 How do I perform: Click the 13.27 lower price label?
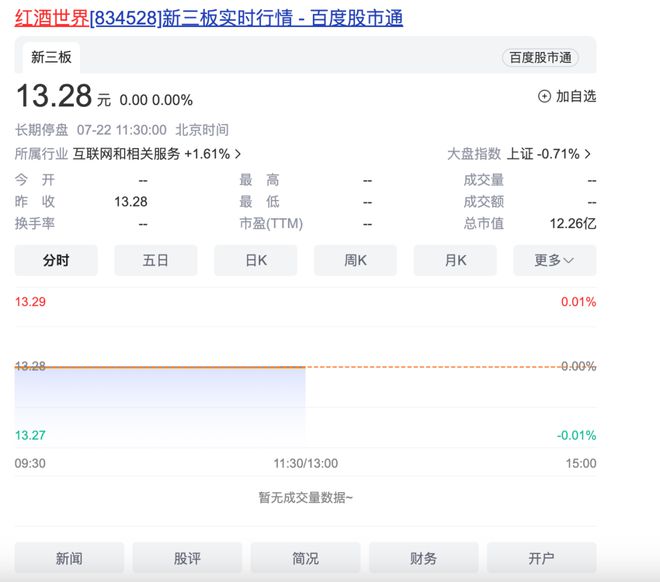[x=30, y=435]
